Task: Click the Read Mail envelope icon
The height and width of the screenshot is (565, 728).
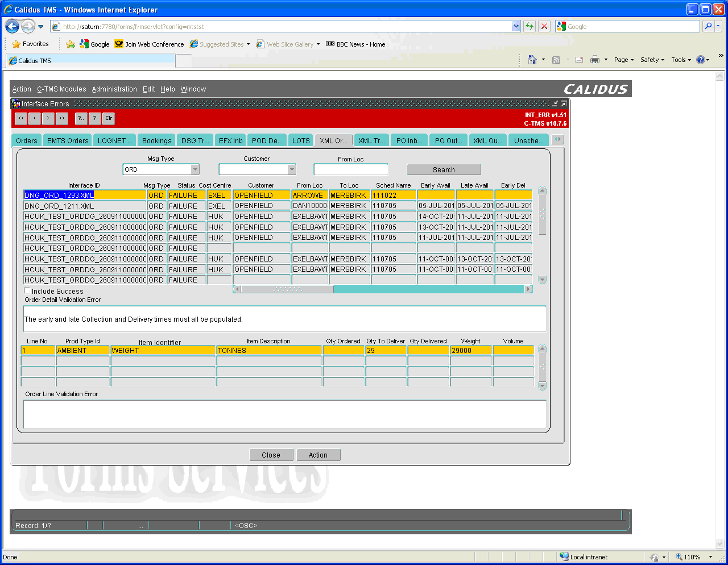Action: click(579, 60)
